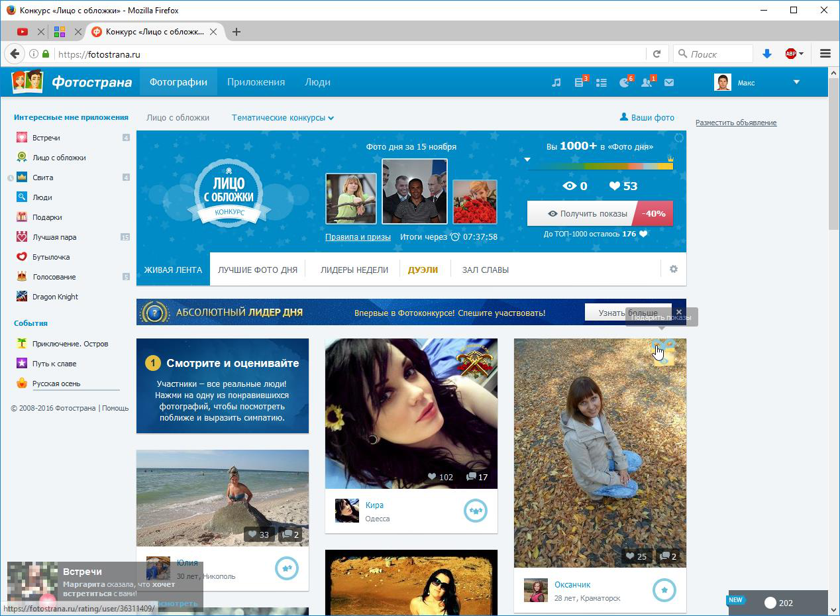This screenshot has width=840, height=616.
Task: Open the music icon in header
Action: [556, 83]
